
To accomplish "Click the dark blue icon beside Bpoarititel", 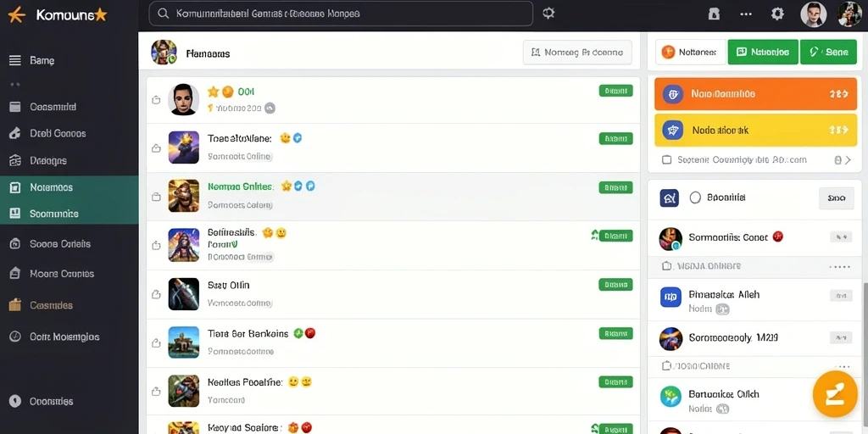I will tap(670, 197).
